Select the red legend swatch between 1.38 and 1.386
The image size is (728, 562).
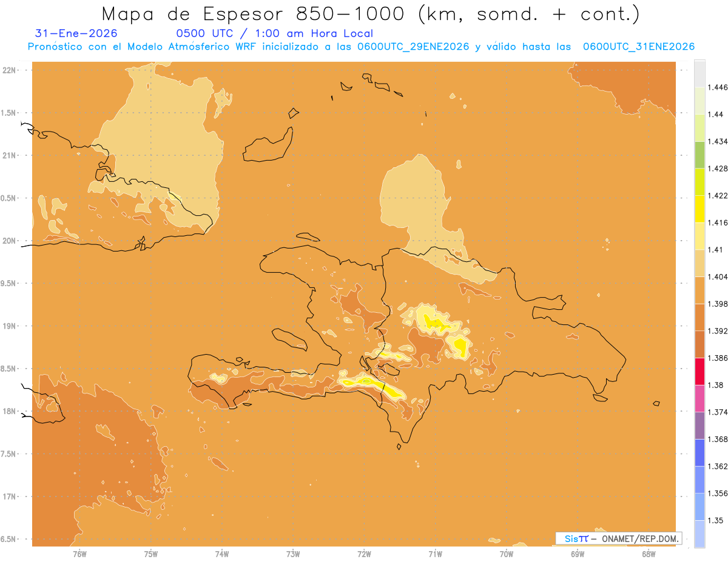[x=699, y=371]
